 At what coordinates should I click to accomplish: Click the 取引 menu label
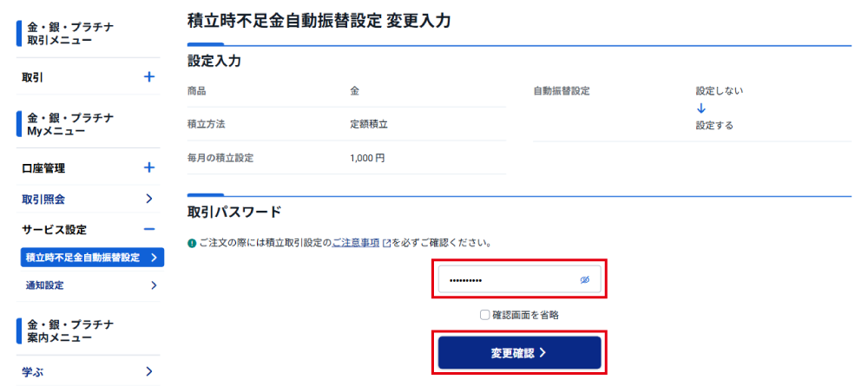pos(33,77)
